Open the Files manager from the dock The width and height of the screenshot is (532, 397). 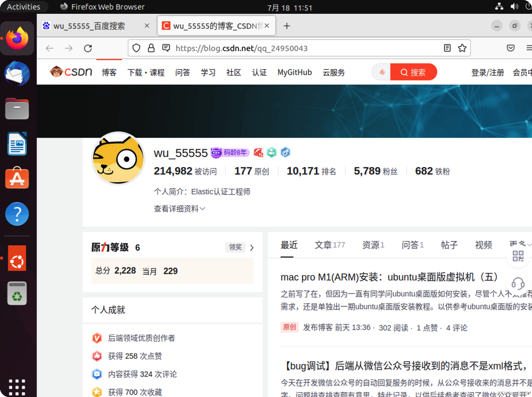(17, 109)
